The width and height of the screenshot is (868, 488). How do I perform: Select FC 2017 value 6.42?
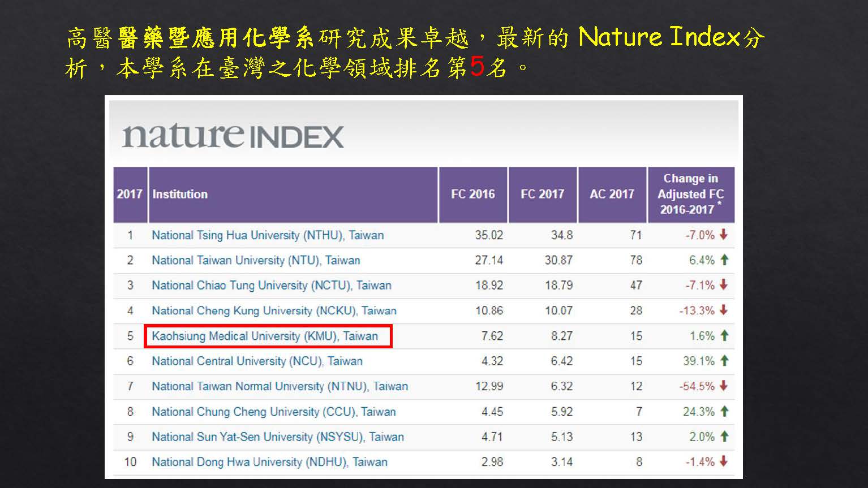(x=562, y=361)
